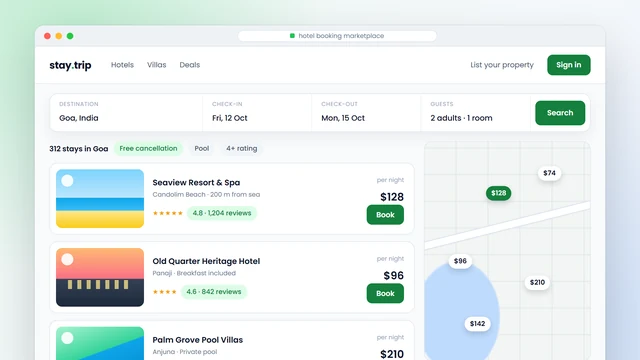This screenshot has width=640, height=360.
Task: Click the Old Quarter Heritage Hotel title
Action: point(206,261)
